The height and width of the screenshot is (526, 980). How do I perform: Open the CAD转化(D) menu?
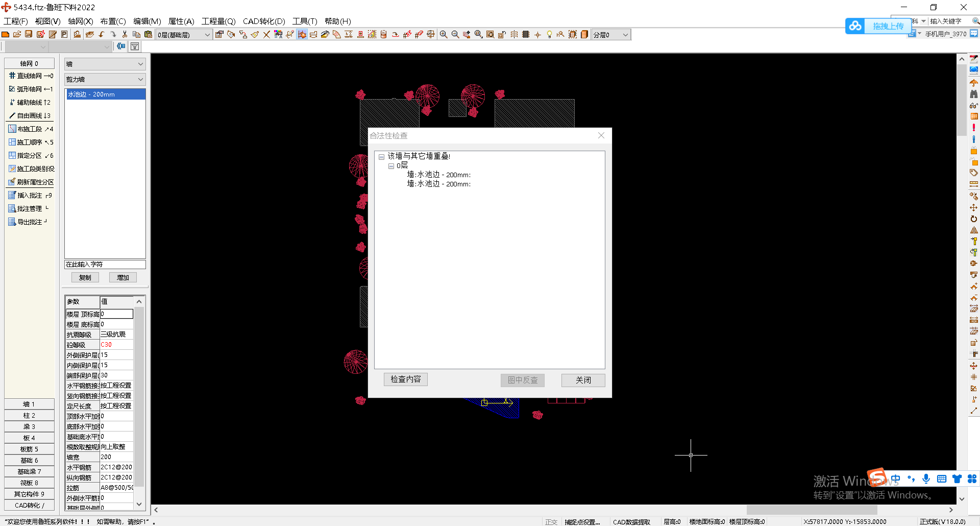click(264, 21)
